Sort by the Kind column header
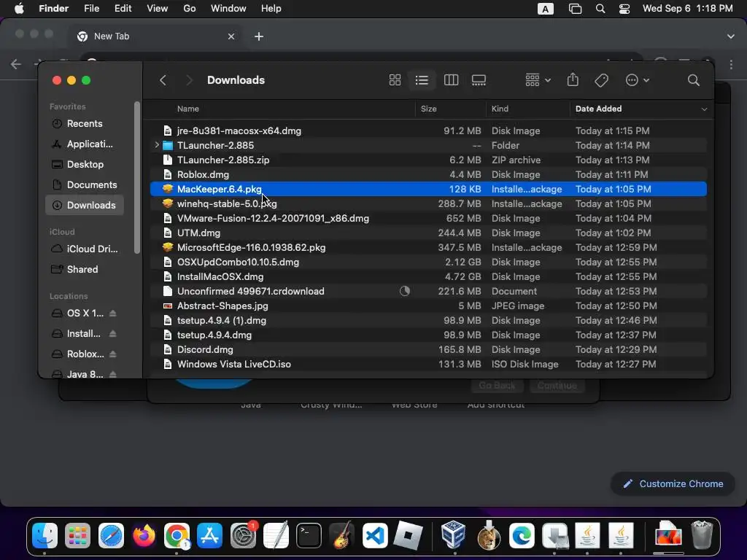 pyautogui.click(x=500, y=109)
